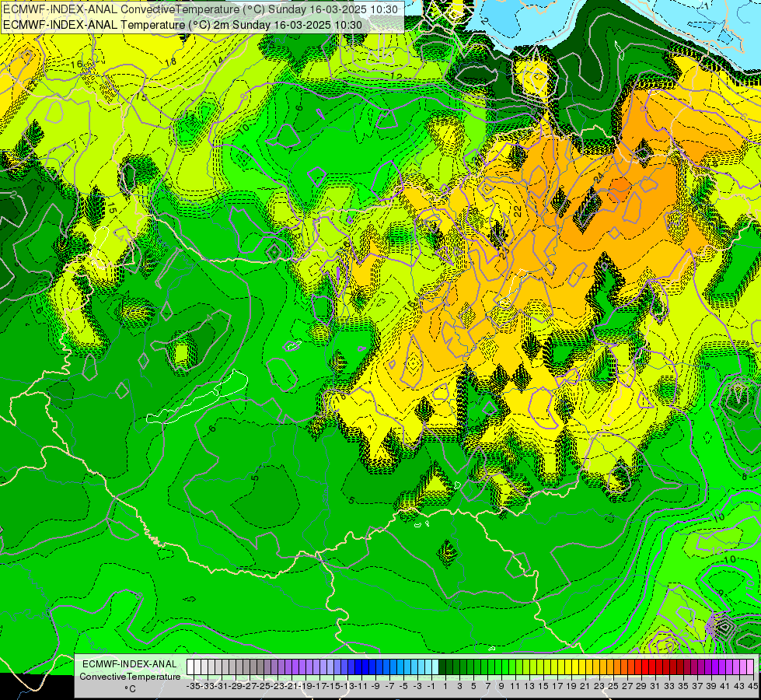Click the 'Temperature (°C) 2m' title line
The height and width of the screenshot is (700, 761).
183,25
